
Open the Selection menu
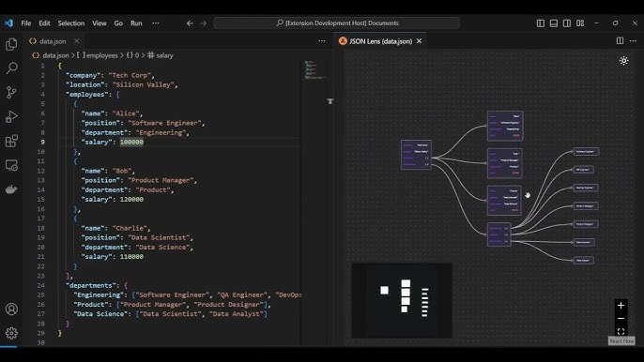point(71,23)
